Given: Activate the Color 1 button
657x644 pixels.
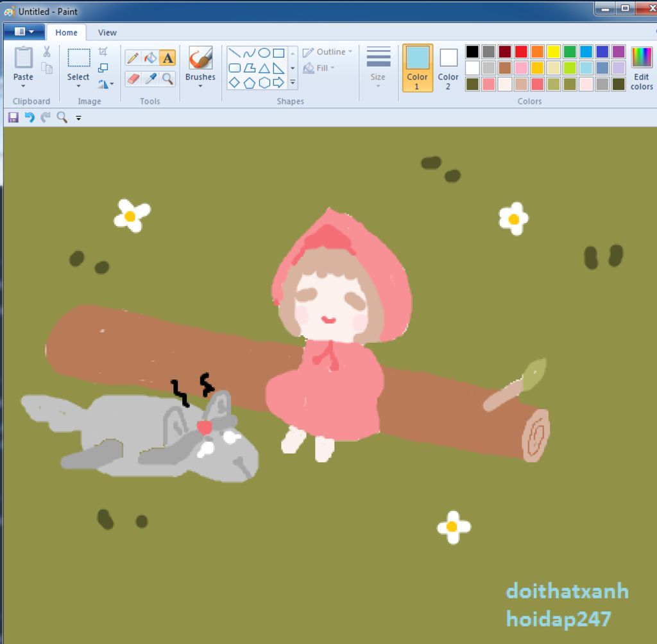Looking at the screenshot, I should click(x=417, y=68).
